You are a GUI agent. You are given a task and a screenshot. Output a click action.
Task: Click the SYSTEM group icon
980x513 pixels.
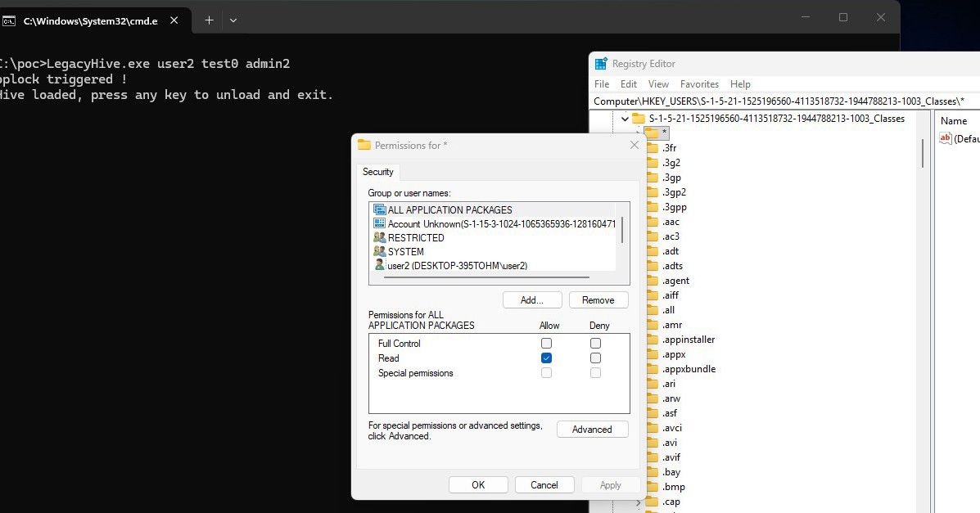click(379, 251)
